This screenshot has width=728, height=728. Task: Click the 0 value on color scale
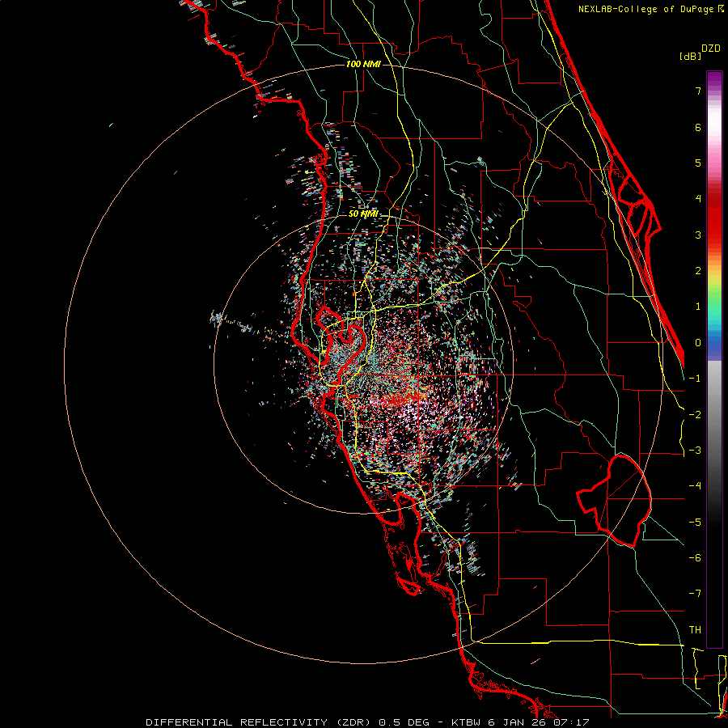[x=698, y=343]
